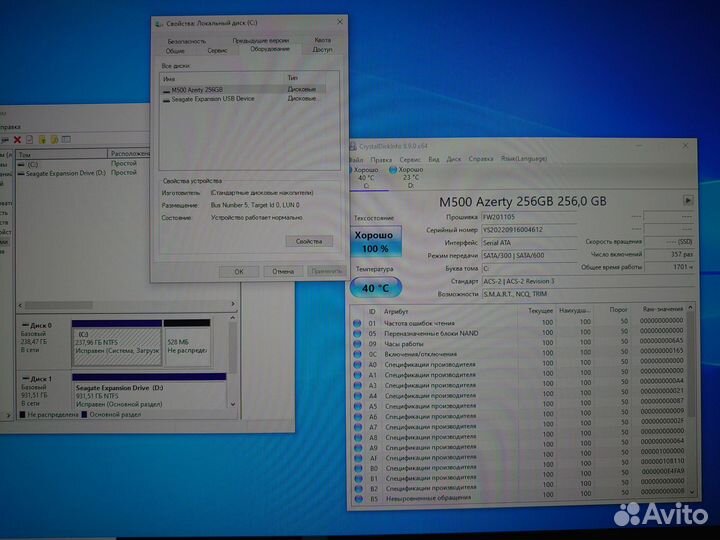The height and width of the screenshot is (540, 720).
Task: Open the Диск menu in CrystalDiskInfo
Action: (x=454, y=159)
